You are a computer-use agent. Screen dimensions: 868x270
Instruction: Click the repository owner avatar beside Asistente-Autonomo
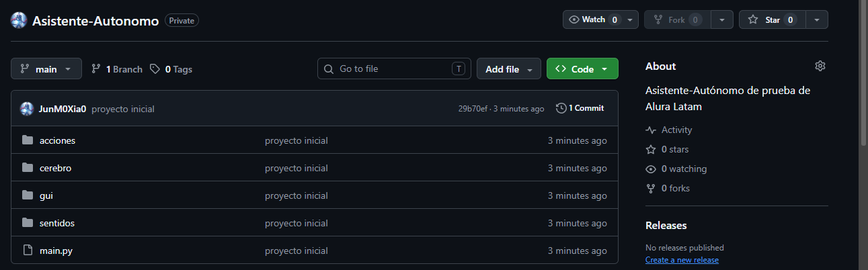19,20
